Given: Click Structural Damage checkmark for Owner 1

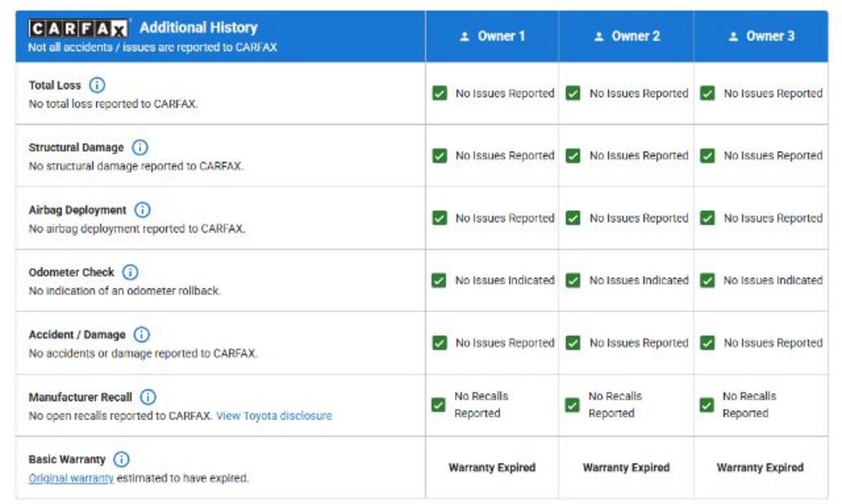Looking at the screenshot, I should pos(439,155).
